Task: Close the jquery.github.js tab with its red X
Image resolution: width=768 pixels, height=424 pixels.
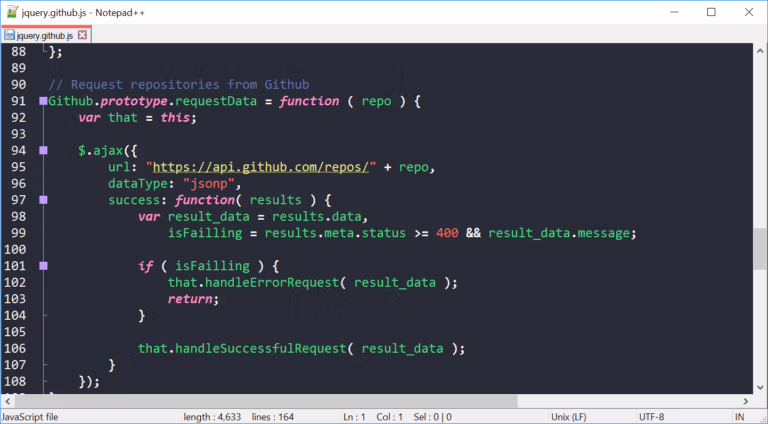Action: [x=82, y=35]
